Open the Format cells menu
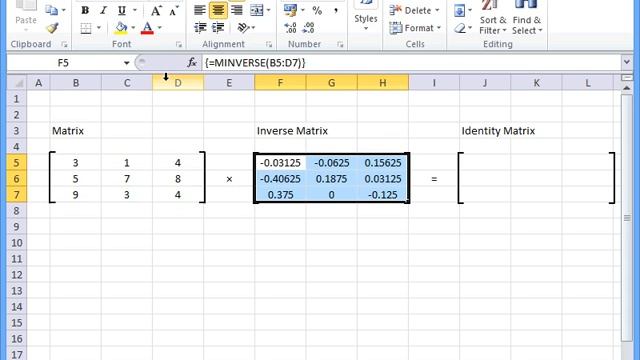640x360 pixels. coord(415,28)
